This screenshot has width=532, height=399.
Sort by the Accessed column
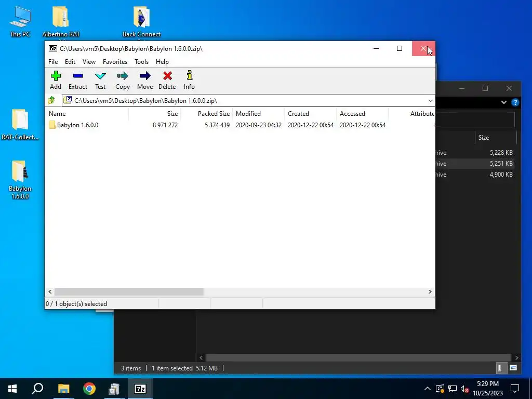pyautogui.click(x=362, y=114)
